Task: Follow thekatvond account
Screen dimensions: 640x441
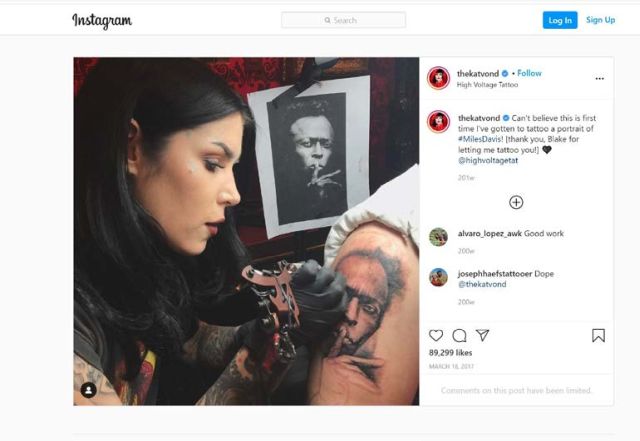Action: [x=529, y=73]
